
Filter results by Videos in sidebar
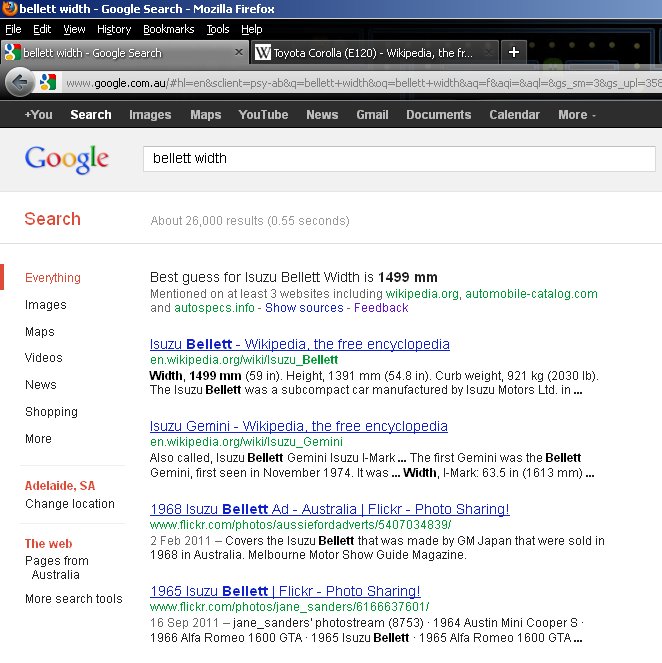(44, 358)
